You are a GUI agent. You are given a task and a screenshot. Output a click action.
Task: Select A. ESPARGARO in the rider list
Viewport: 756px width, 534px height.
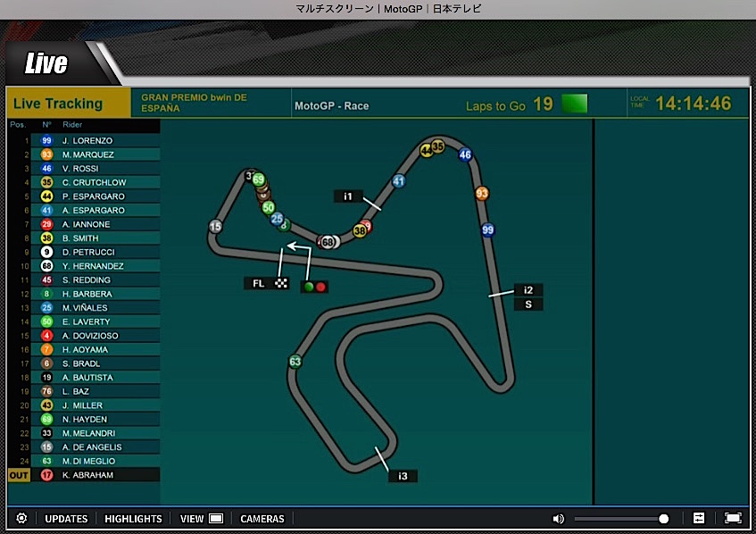94,211
